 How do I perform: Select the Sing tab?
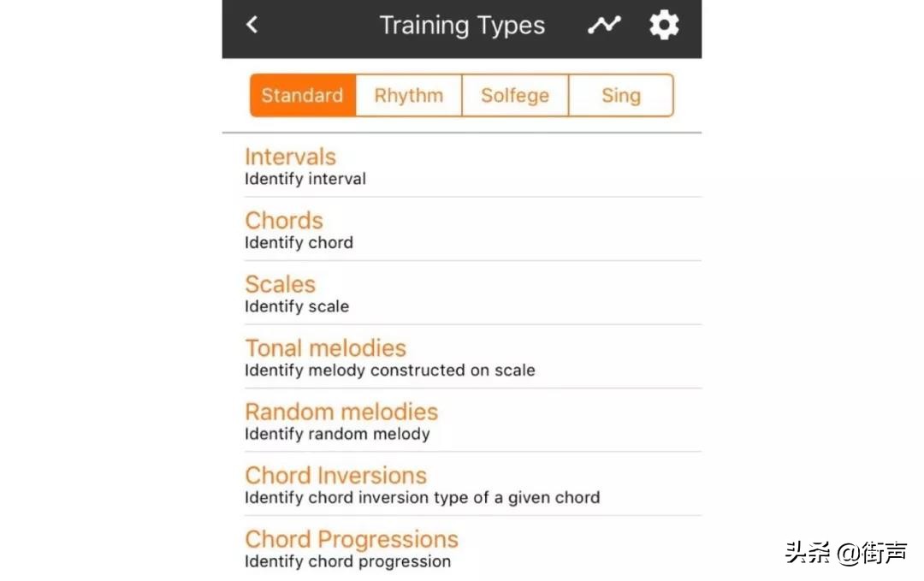(620, 95)
